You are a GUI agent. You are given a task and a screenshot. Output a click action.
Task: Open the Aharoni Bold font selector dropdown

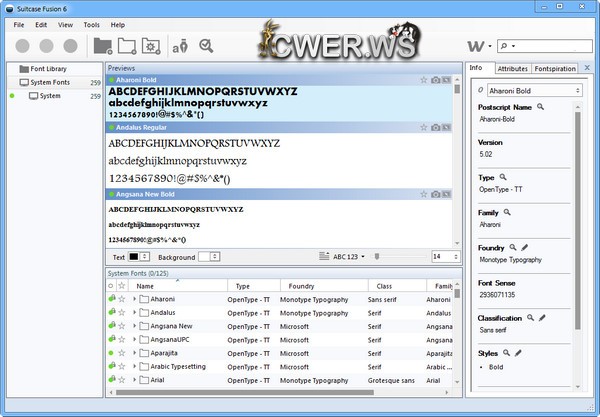(x=530, y=90)
